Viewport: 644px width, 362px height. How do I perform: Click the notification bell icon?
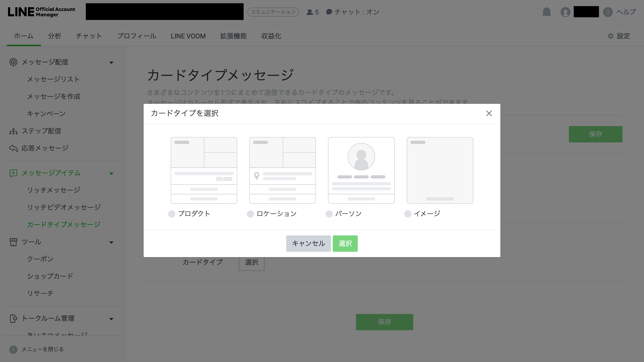point(547,12)
